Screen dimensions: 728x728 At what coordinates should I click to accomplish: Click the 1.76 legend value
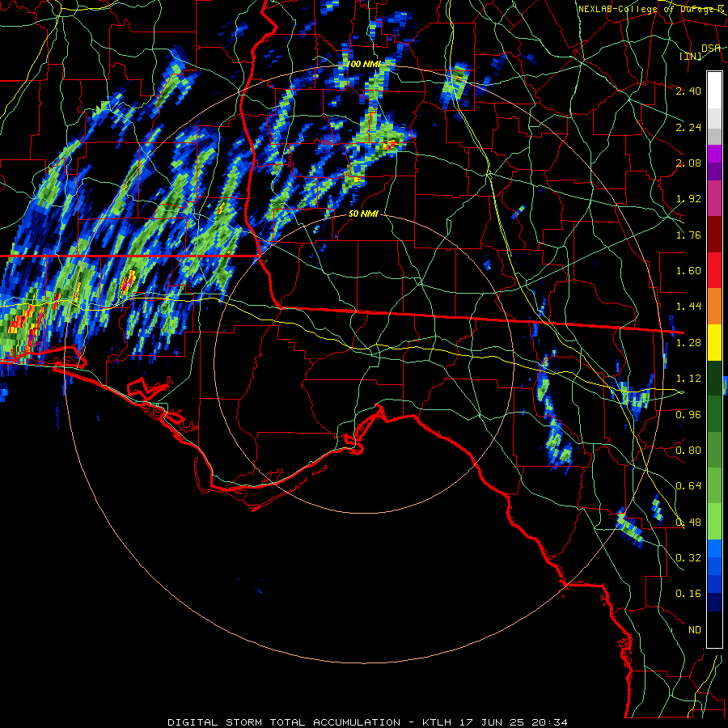pyautogui.click(x=688, y=235)
